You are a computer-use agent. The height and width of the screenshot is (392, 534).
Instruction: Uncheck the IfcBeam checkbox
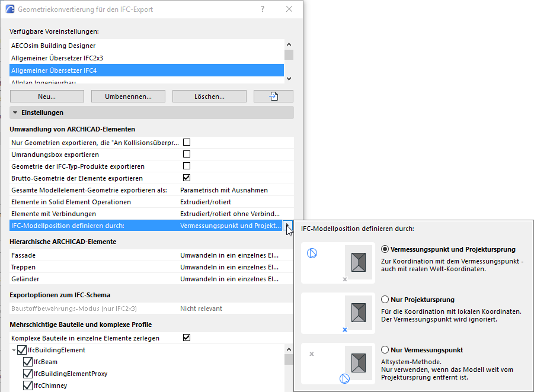pos(28,362)
